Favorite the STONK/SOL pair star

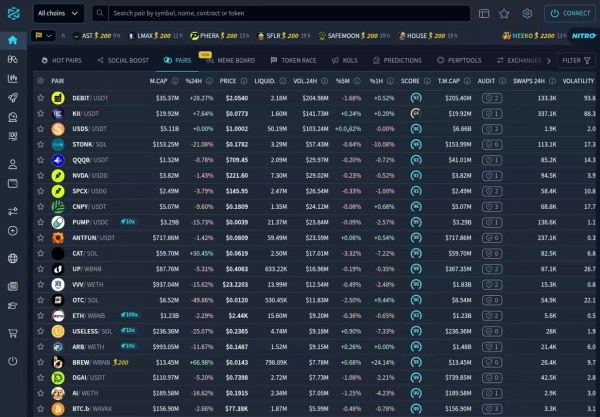pyautogui.click(x=41, y=145)
